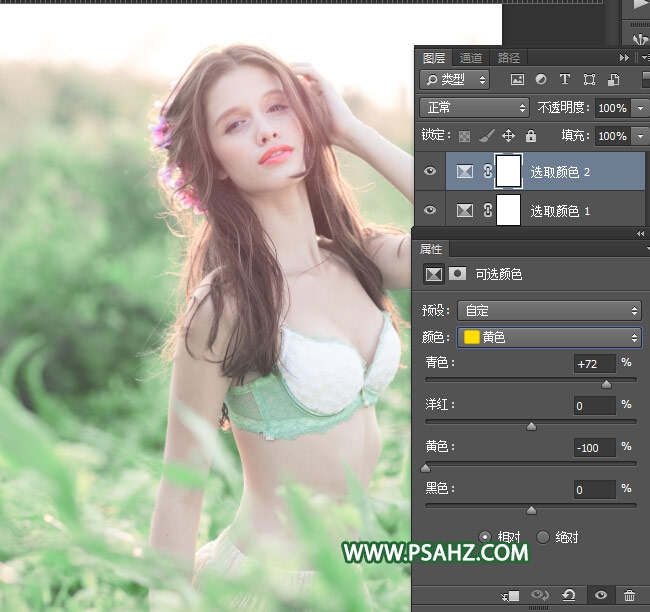
Task: Open the 正常 blend mode dropdown
Action: (x=475, y=108)
